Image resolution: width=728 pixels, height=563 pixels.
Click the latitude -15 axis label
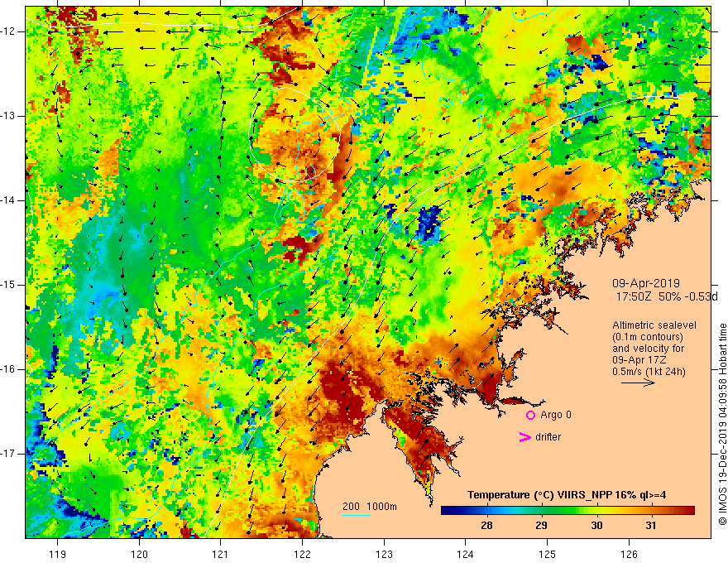(8, 285)
